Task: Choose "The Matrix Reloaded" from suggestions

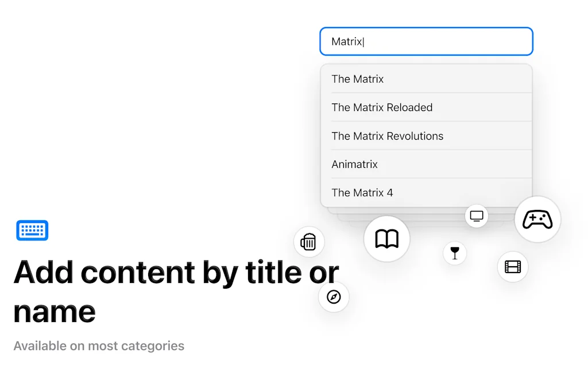Action: point(382,108)
